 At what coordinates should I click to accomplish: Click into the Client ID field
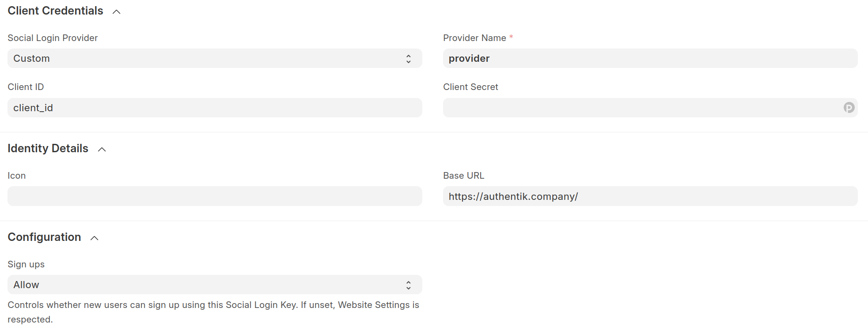(215, 108)
